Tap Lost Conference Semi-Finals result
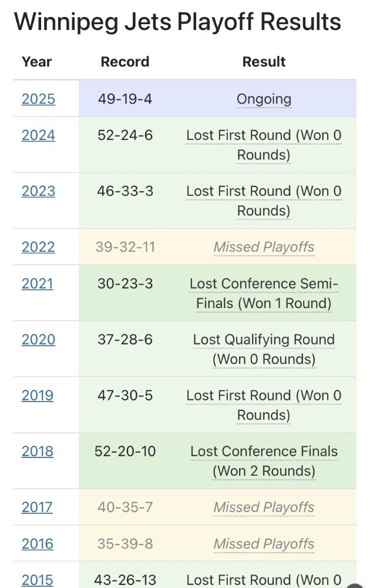This screenshot has height=588, width=370. click(x=264, y=293)
